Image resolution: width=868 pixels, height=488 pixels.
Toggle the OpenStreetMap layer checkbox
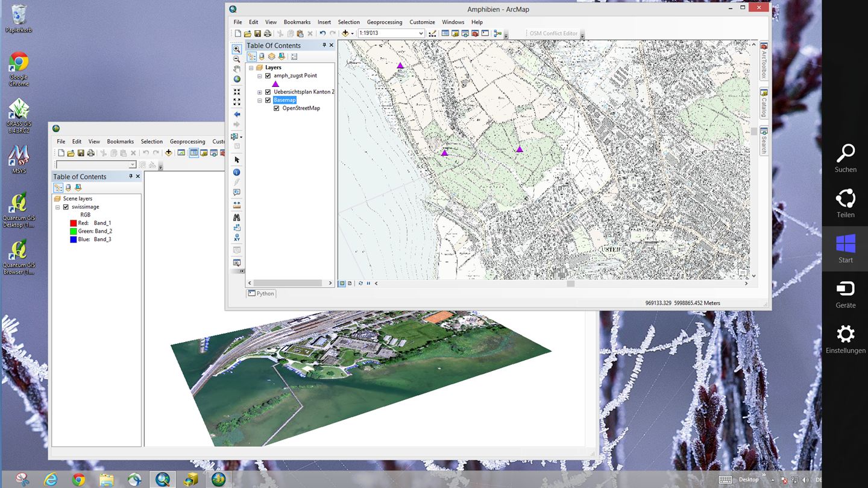coord(277,109)
